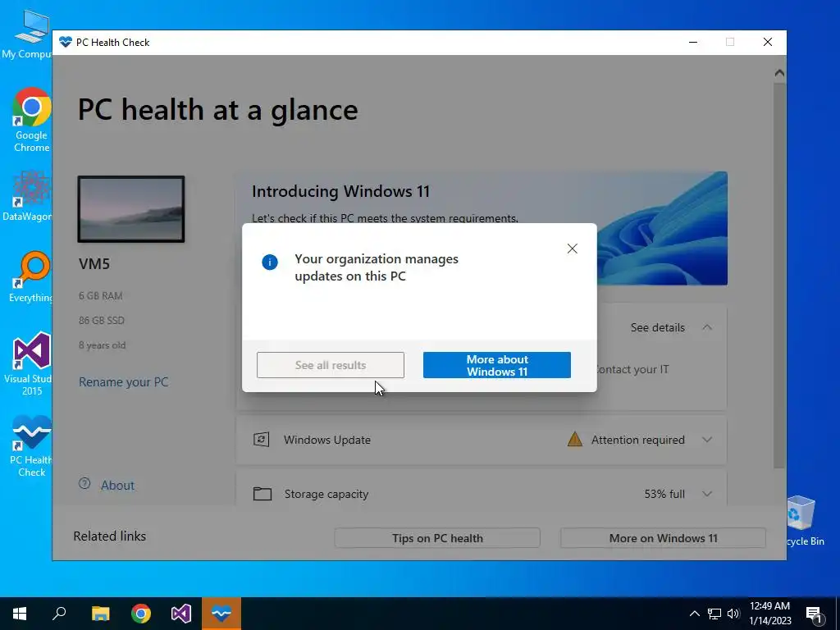
Task: Click the taskbar search icon
Action: 59,614
